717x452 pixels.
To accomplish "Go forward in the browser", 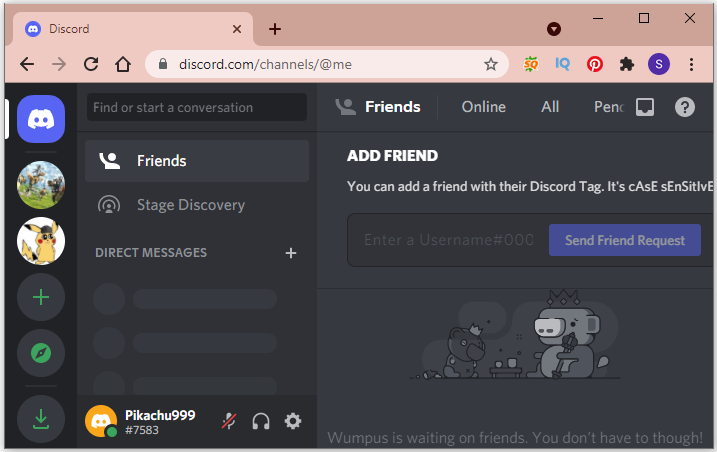I will pos(59,64).
